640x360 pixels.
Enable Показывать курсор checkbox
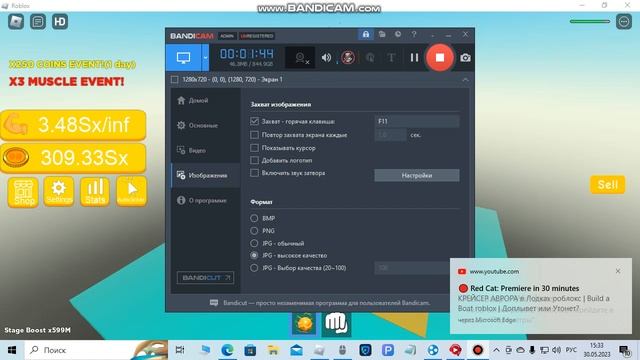(x=254, y=148)
